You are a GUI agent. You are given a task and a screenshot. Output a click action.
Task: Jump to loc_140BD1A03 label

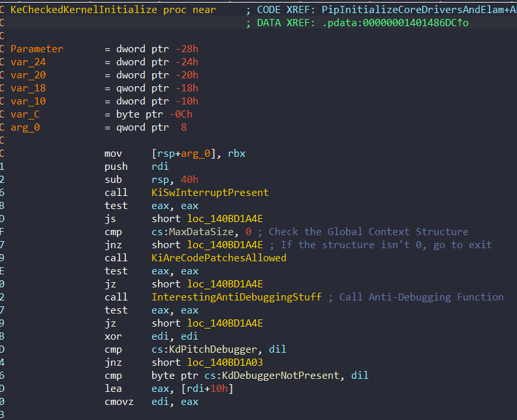225,363
